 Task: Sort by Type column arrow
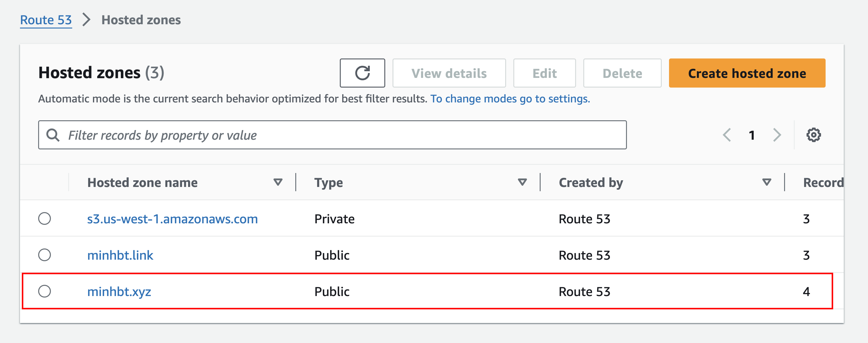coord(522,182)
